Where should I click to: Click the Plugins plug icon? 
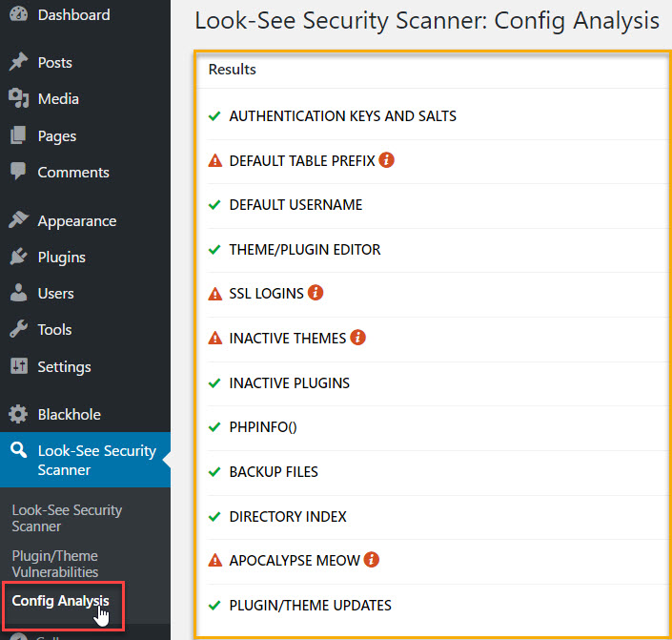coord(18,257)
